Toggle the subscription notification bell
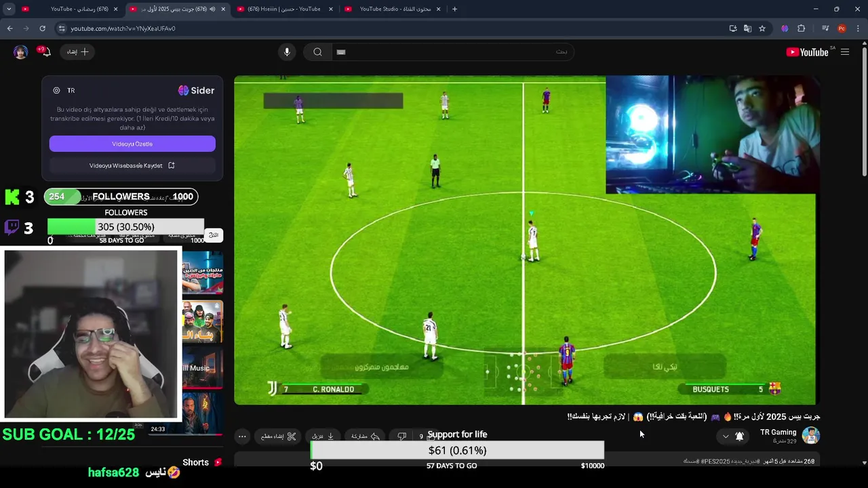The image size is (868, 488). tap(740, 436)
